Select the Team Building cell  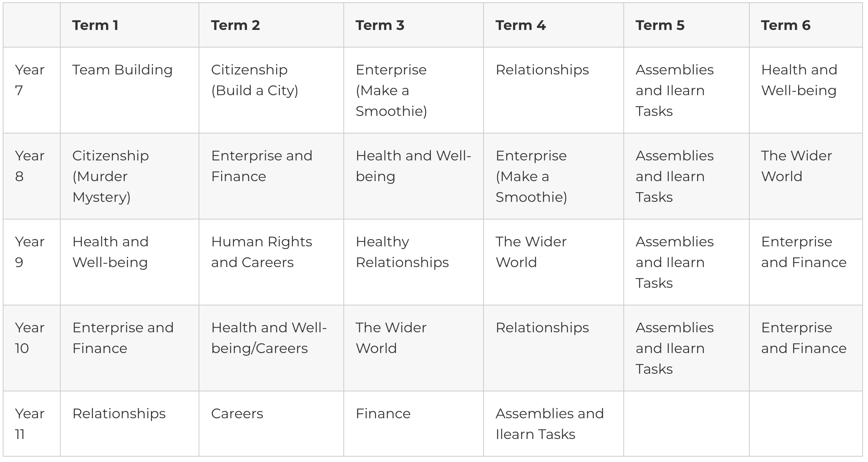coord(123,70)
